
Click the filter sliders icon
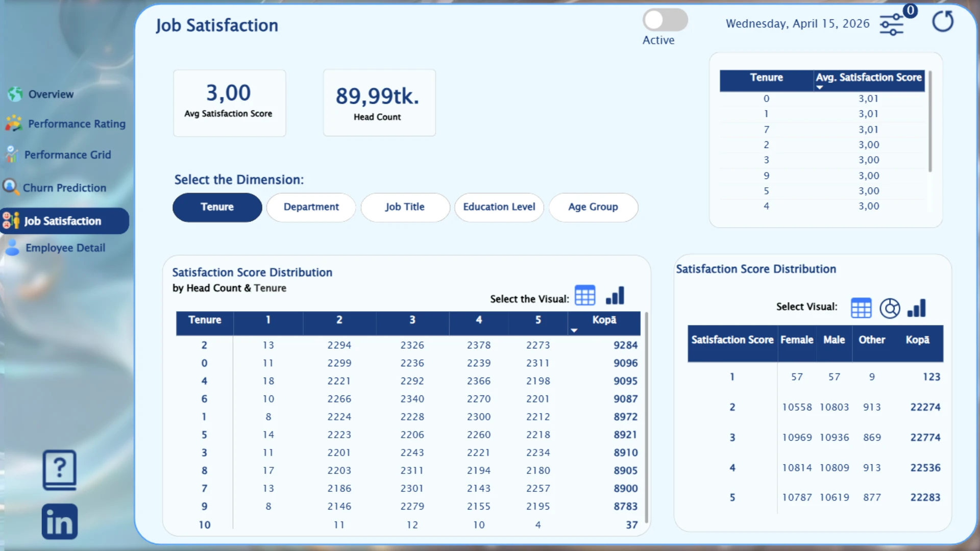point(891,24)
